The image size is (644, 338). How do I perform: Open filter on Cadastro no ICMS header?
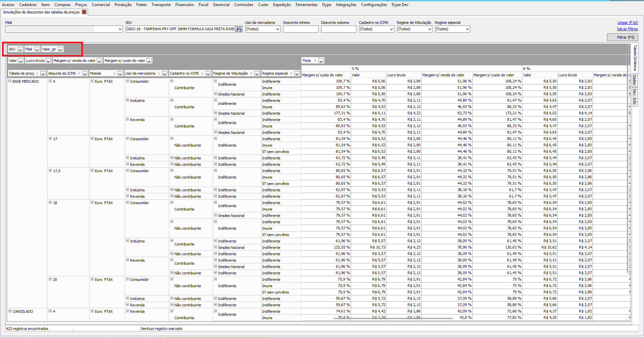click(208, 73)
